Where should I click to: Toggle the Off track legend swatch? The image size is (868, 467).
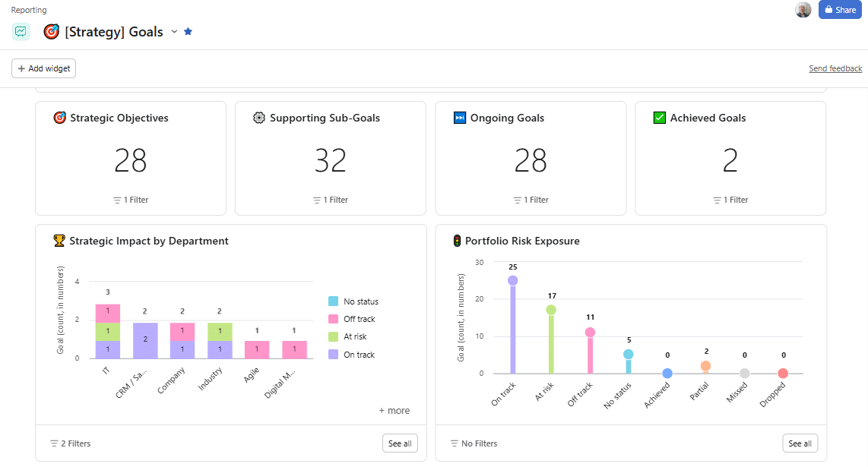pyautogui.click(x=333, y=319)
